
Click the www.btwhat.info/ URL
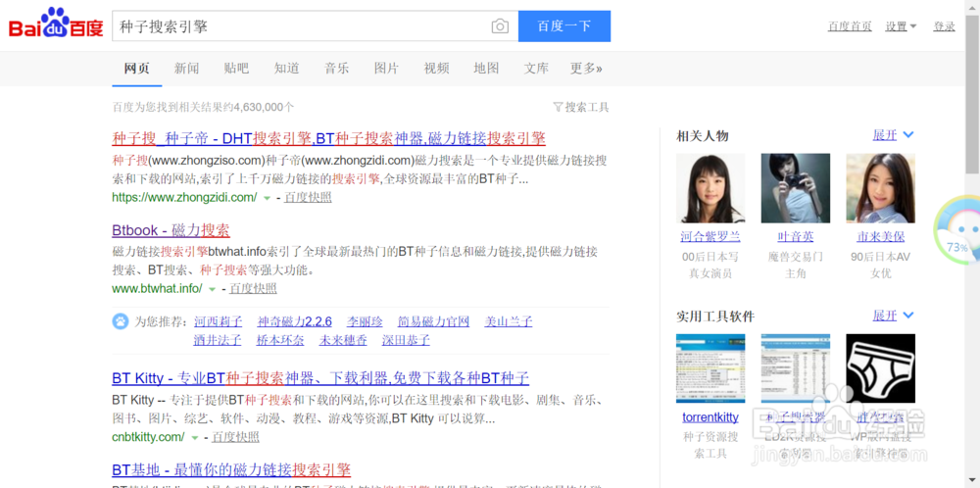pos(158,289)
